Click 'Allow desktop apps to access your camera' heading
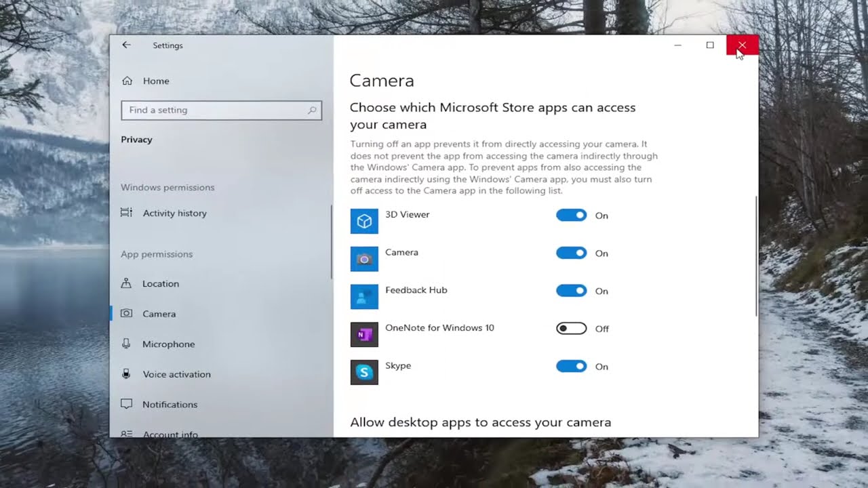Viewport: 868px width, 488px height. [480, 422]
